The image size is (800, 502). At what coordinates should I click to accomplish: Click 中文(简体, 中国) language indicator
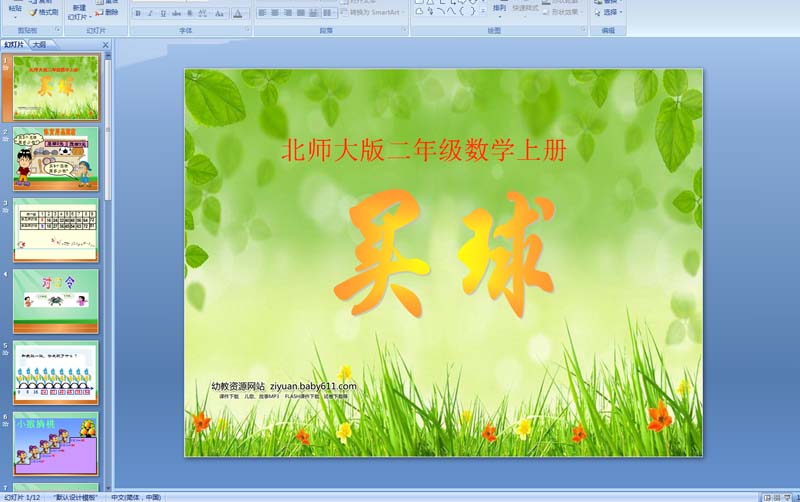[136, 497]
